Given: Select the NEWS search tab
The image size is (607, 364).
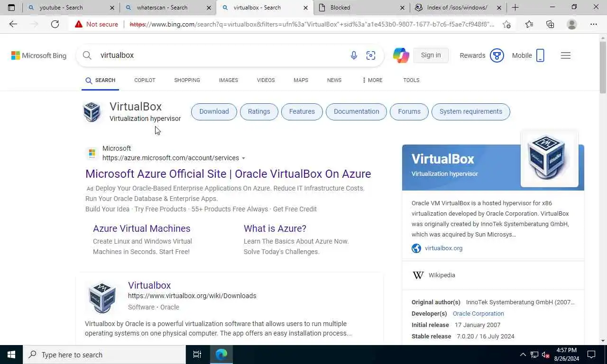Looking at the screenshot, I should 334,80.
